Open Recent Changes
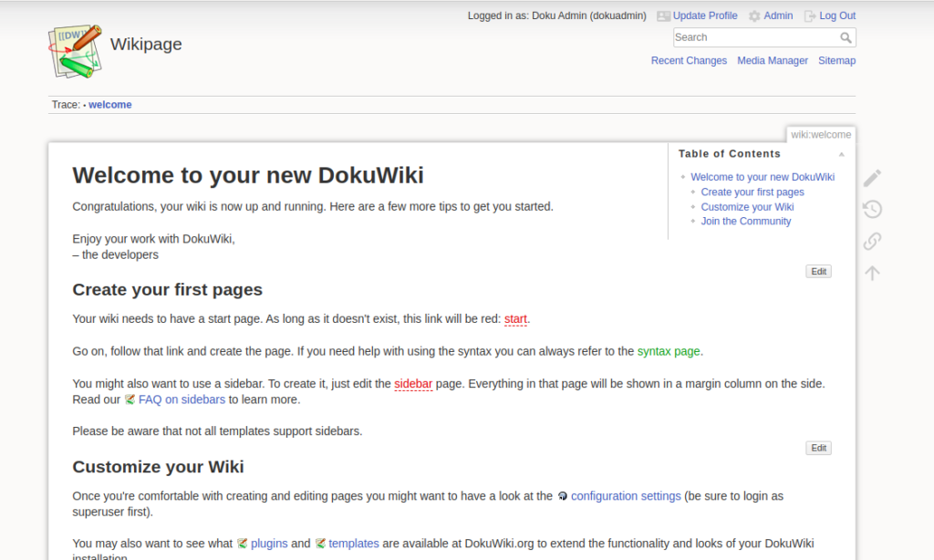This screenshot has width=934, height=560. pyautogui.click(x=689, y=61)
